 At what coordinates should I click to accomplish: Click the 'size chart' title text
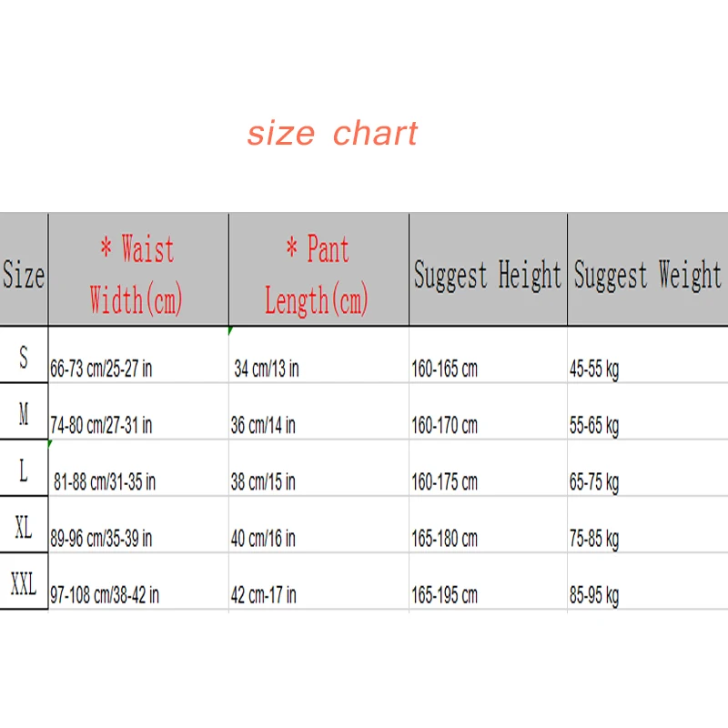pos(332,134)
